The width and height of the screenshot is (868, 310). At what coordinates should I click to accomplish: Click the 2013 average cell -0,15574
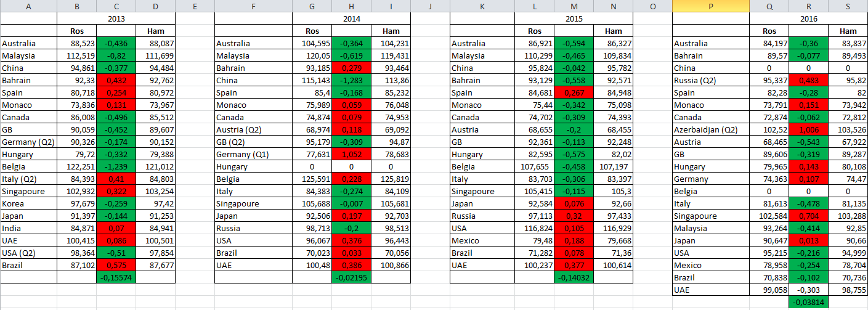[116, 277]
